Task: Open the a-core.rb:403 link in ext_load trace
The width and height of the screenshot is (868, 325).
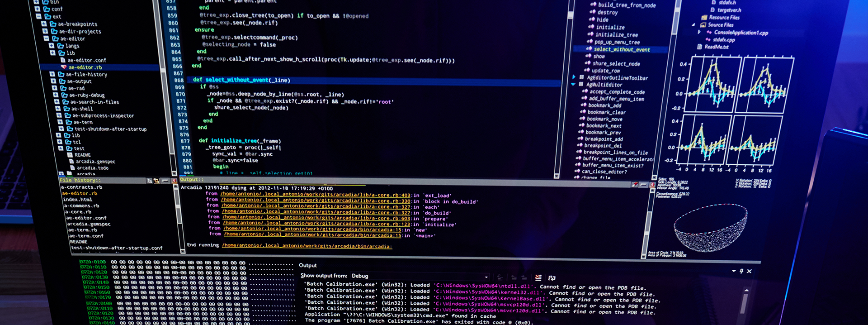Action: [x=315, y=195]
